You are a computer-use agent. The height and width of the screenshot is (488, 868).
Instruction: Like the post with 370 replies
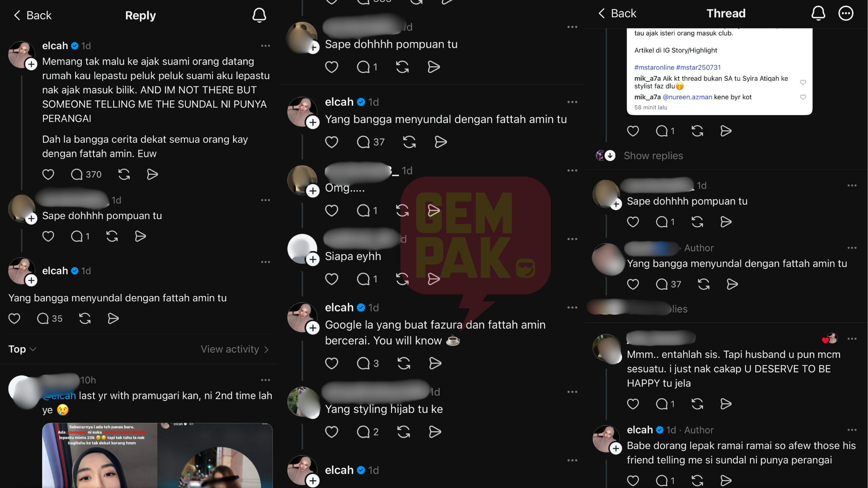point(48,174)
